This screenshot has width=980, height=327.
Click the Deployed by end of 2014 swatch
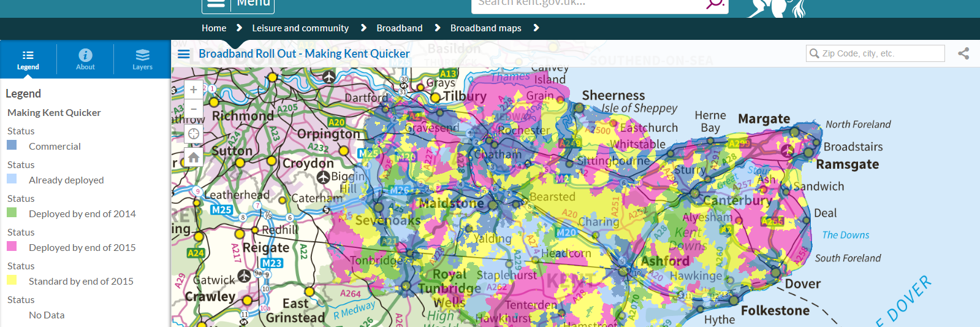(x=12, y=213)
